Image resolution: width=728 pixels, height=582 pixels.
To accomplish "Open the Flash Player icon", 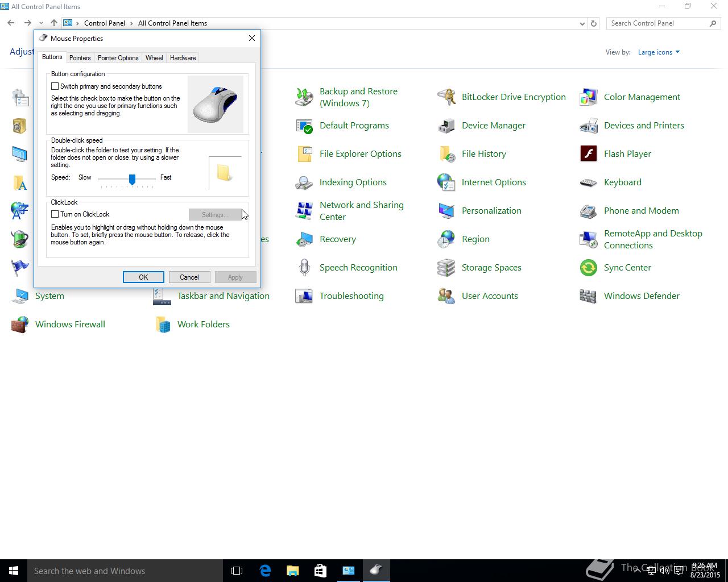I will (589, 154).
